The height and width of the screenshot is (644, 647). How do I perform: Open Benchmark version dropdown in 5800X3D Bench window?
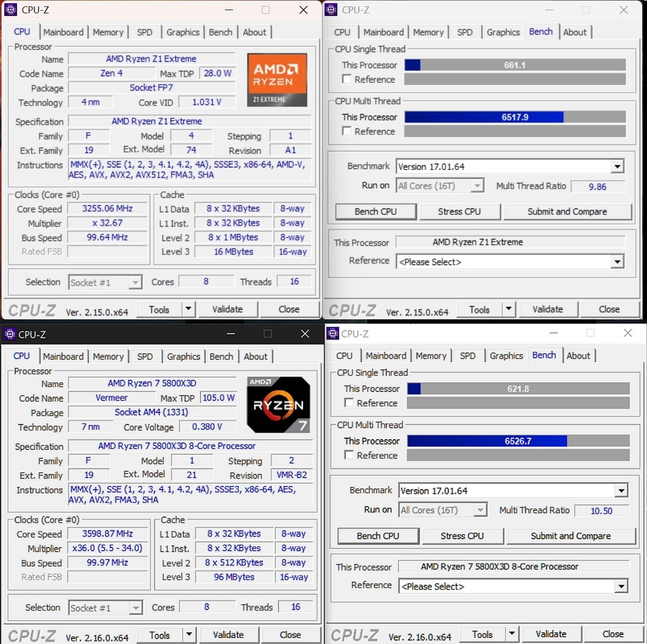(621, 490)
